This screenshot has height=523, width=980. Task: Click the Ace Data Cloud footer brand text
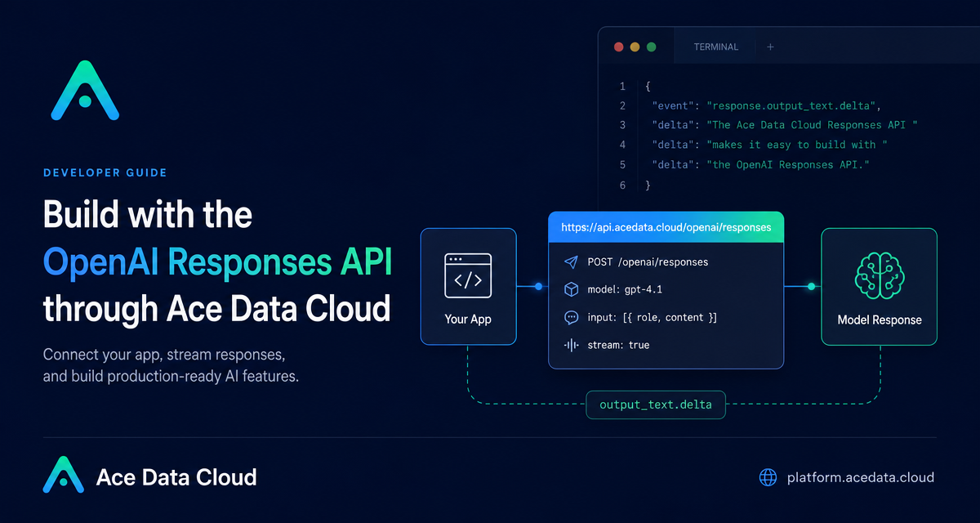[x=176, y=477]
